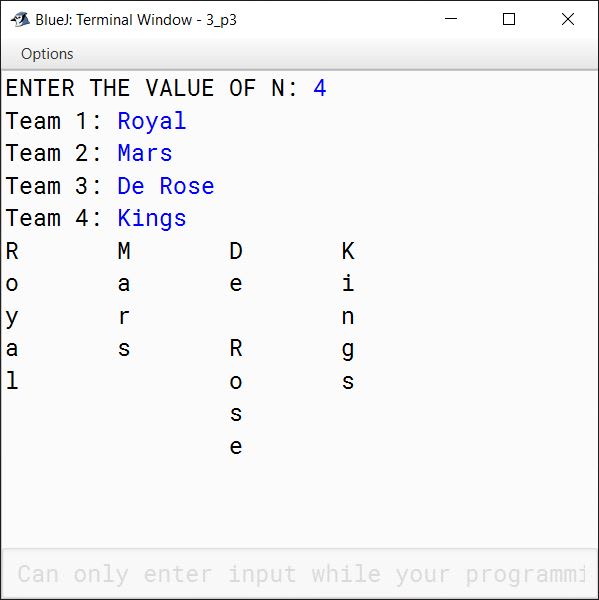This screenshot has width=599, height=600.
Task: Click the window title text 3_p3
Action: [x=222, y=20]
